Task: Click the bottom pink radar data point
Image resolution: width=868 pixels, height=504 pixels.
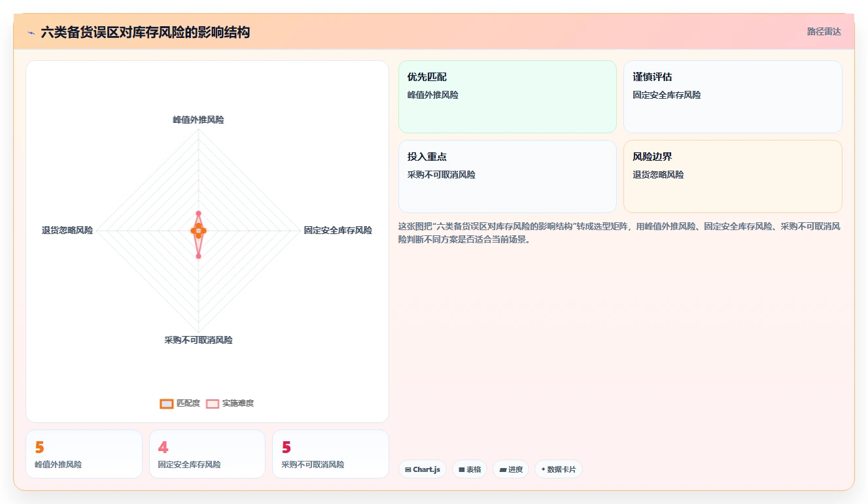Action: [x=198, y=256]
